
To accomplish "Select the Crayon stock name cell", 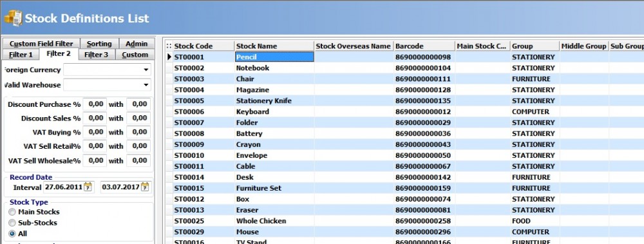I will [274, 145].
